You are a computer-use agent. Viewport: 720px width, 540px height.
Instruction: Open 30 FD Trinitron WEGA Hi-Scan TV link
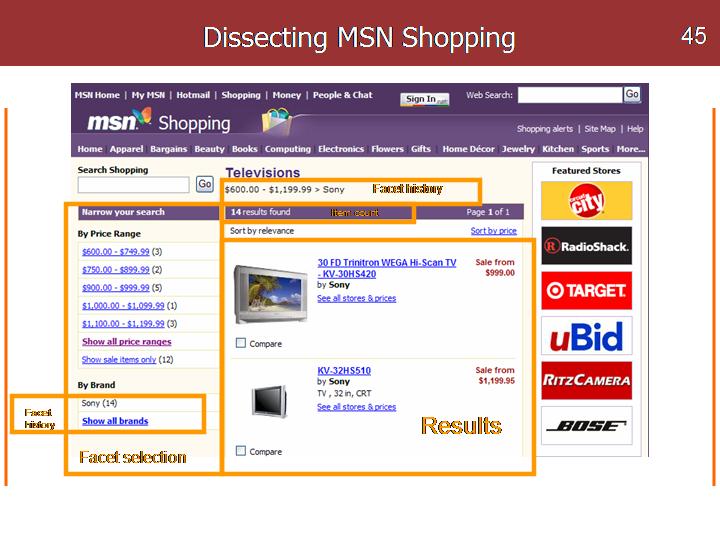pos(387,268)
